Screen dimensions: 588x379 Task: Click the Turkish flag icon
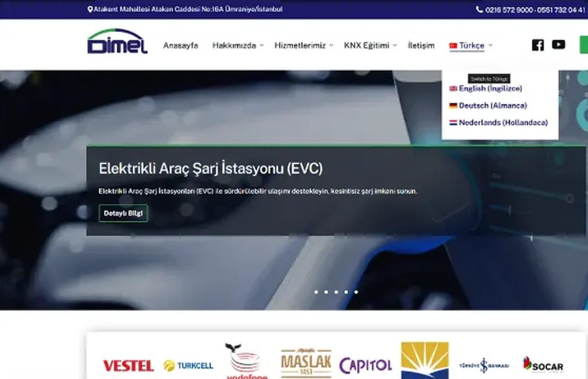[453, 46]
